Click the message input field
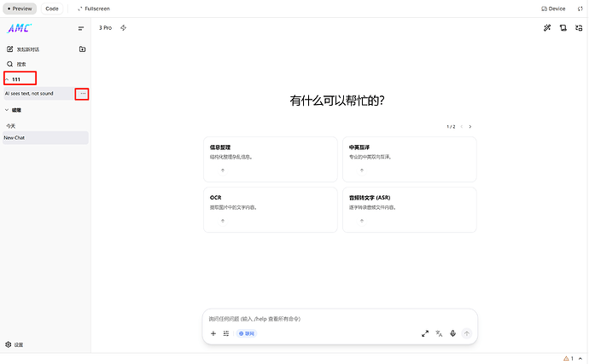 [340, 319]
